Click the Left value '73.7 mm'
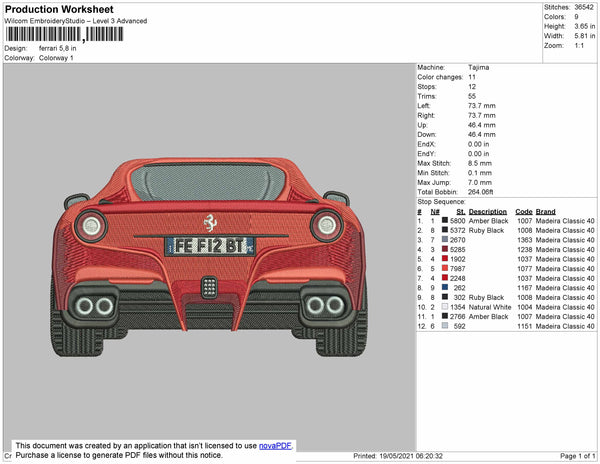Screen dimensions: 600x464 coord(481,106)
